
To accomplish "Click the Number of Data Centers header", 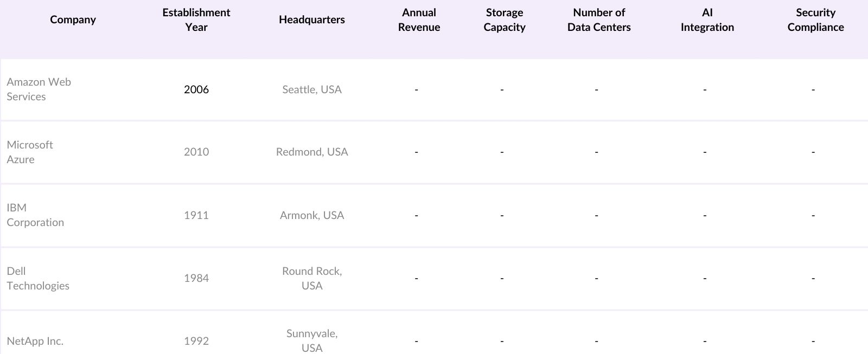I will click(x=599, y=20).
